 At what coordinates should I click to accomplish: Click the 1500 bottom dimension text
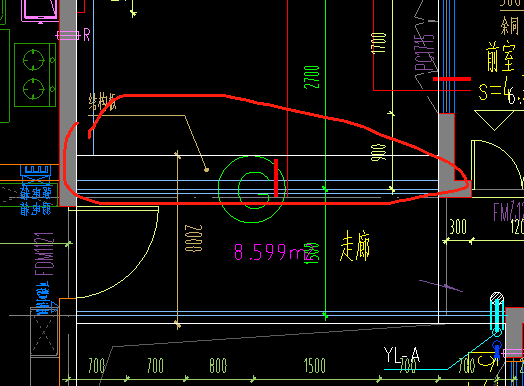coord(315,366)
